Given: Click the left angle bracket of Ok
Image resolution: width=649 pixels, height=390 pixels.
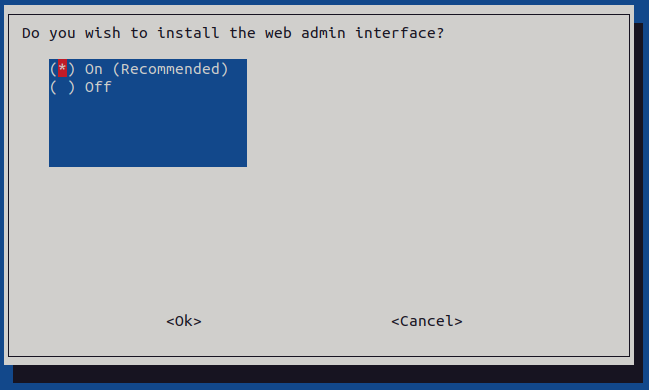Looking at the screenshot, I should click(x=170, y=321).
